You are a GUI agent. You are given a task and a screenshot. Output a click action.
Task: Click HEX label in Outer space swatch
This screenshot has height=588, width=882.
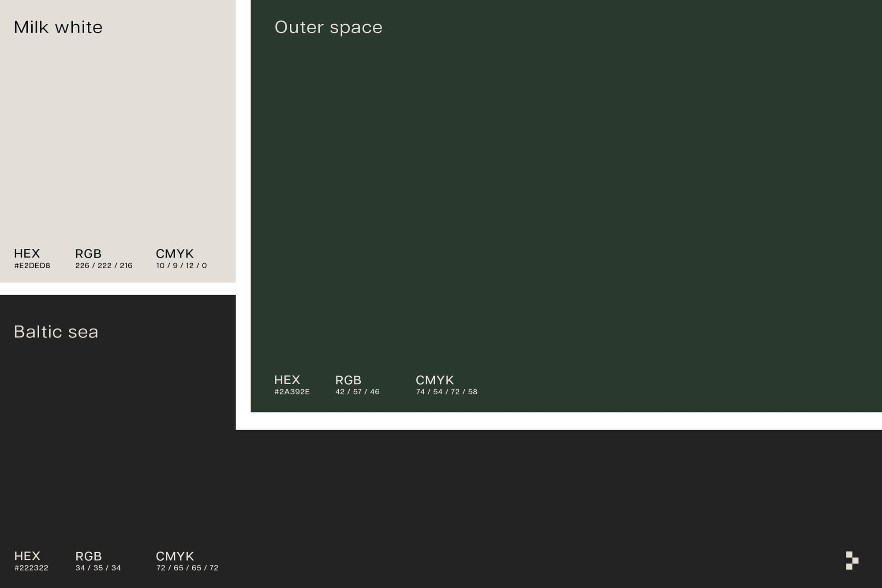[x=287, y=380]
